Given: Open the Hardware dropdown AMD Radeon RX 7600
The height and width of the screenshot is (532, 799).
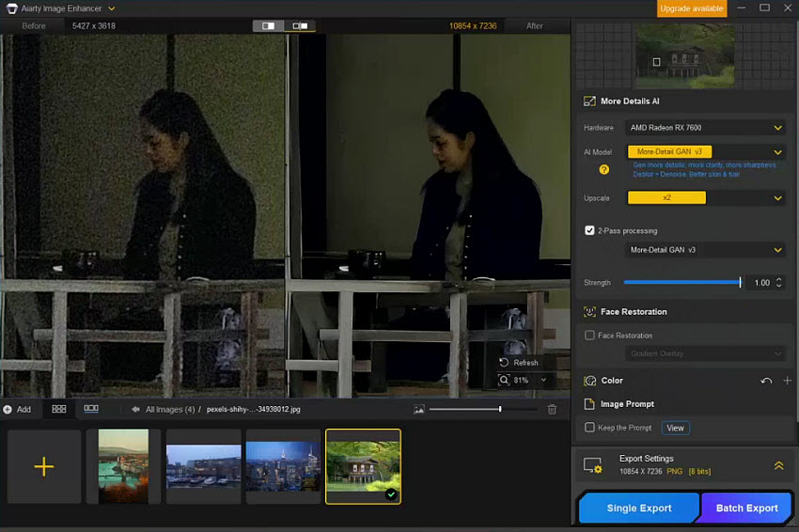Looking at the screenshot, I should [x=706, y=128].
